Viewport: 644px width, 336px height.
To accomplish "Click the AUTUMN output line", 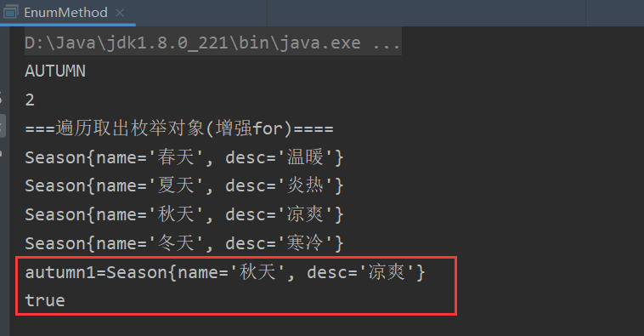I will tap(55, 71).
